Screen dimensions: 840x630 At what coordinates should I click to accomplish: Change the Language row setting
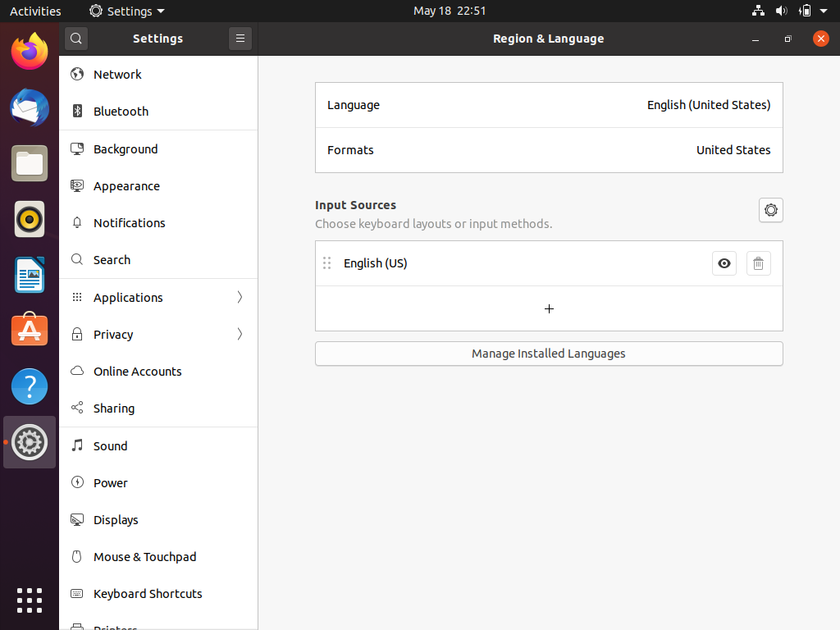[549, 105]
